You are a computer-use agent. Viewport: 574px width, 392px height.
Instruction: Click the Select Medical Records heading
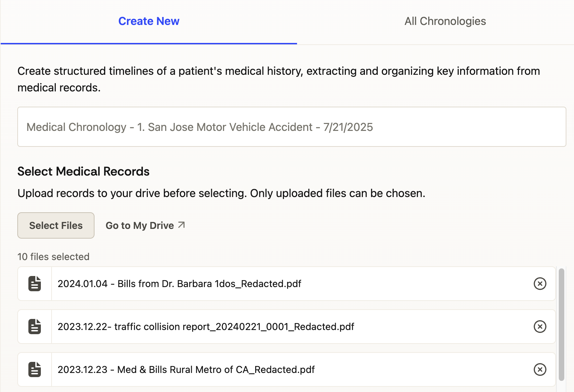83,171
